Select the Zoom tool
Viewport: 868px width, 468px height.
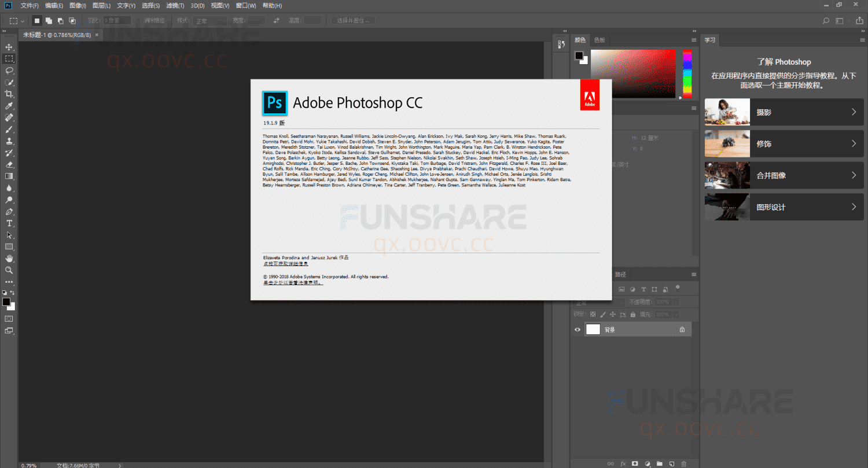9,270
